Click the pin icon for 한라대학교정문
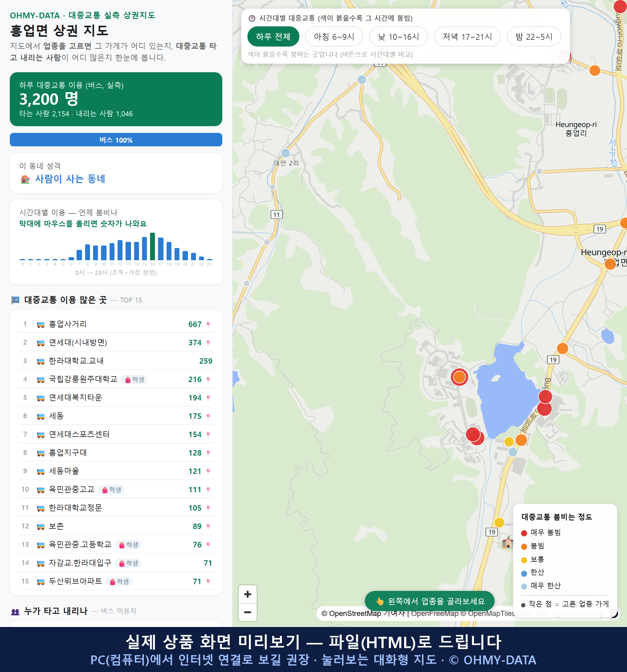 208,508
